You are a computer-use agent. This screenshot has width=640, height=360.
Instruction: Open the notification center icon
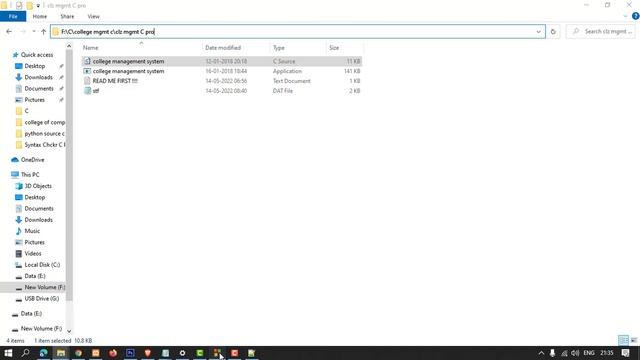click(x=626, y=353)
